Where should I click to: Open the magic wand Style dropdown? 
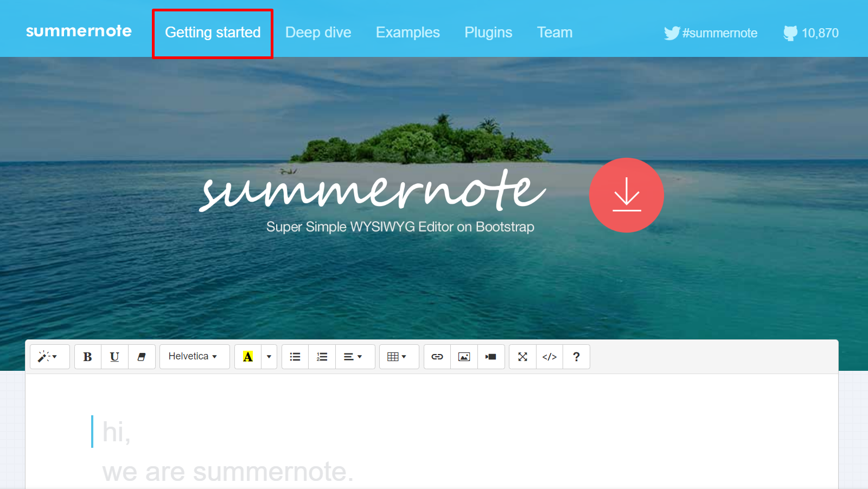[49, 357]
